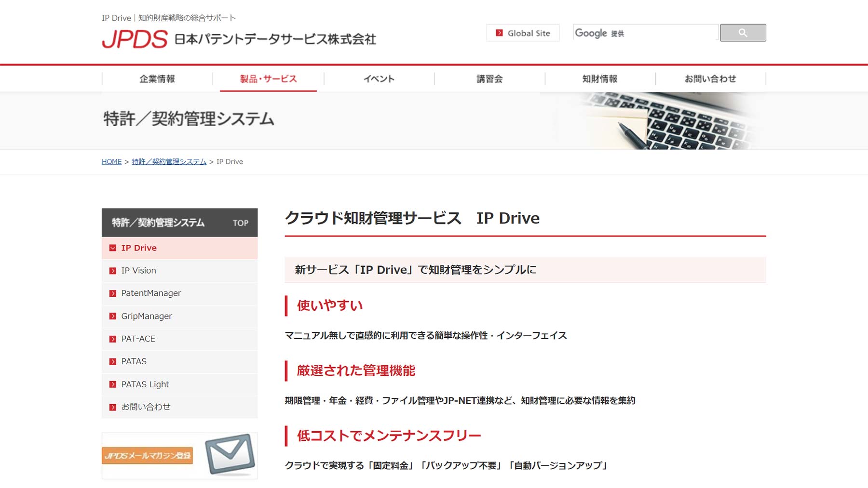868x488 pixels.
Task: Select IP Drive in the sidebar
Action: pos(179,248)
